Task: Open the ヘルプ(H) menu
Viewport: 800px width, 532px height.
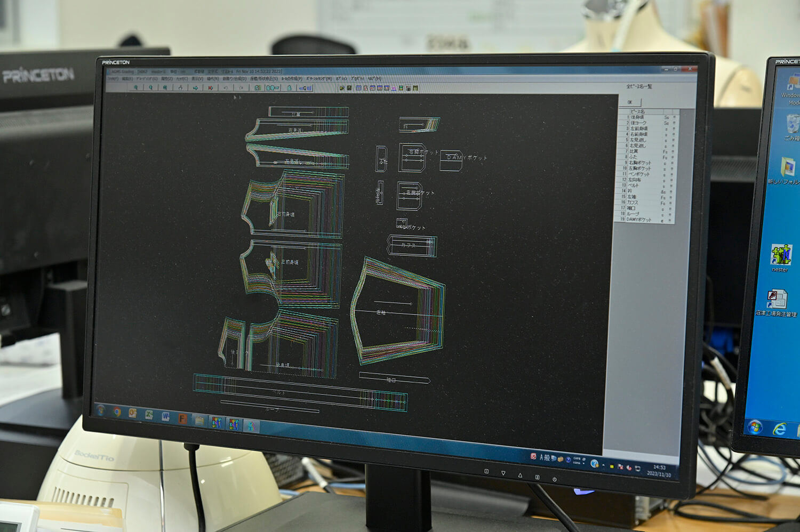Action: tap(374, 78)
